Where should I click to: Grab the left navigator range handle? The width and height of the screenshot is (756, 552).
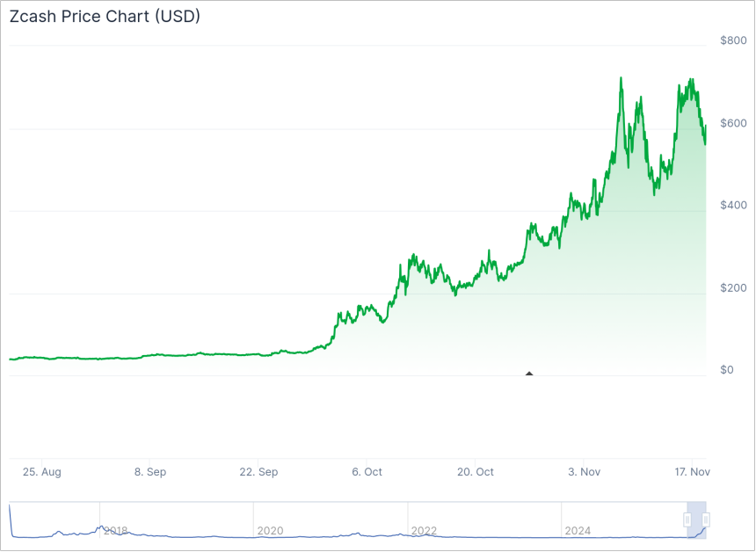point(687,519)
